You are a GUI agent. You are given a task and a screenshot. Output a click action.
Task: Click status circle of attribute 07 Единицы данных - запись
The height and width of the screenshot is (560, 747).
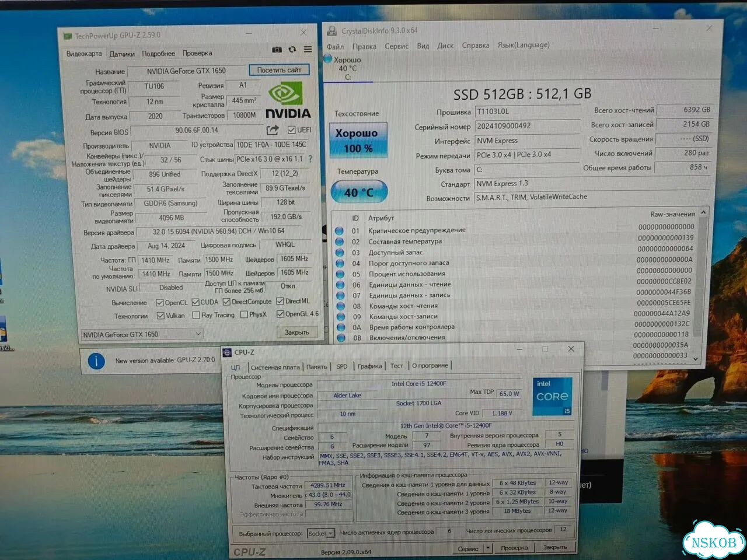pos(340,295)
